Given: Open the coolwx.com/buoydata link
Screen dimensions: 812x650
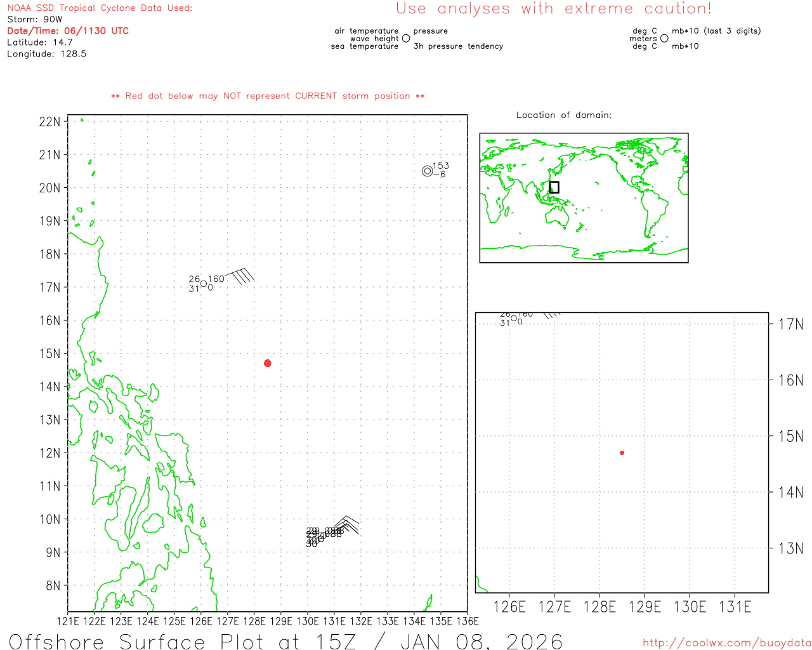Looking at the screenshot, I should [x=726, y=643].
